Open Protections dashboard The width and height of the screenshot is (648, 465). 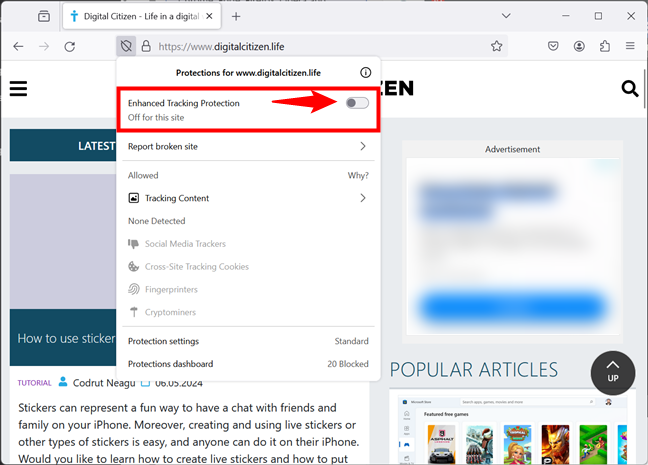pyautogui.click(x=248, y=364)
